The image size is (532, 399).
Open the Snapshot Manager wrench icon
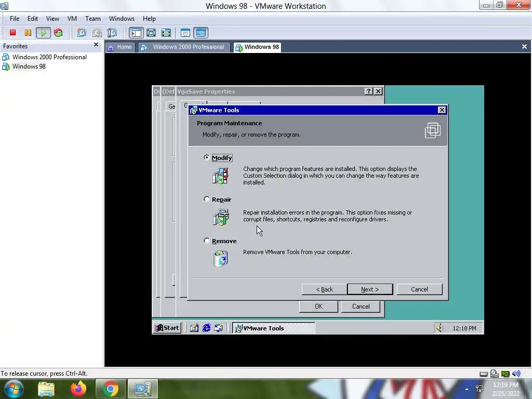point(112,33)
